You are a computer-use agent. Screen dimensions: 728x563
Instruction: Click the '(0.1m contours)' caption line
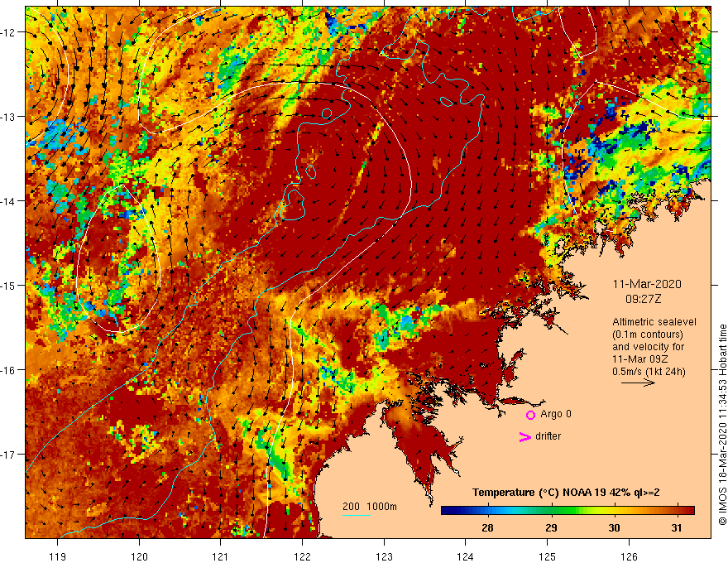coord(648,334)
